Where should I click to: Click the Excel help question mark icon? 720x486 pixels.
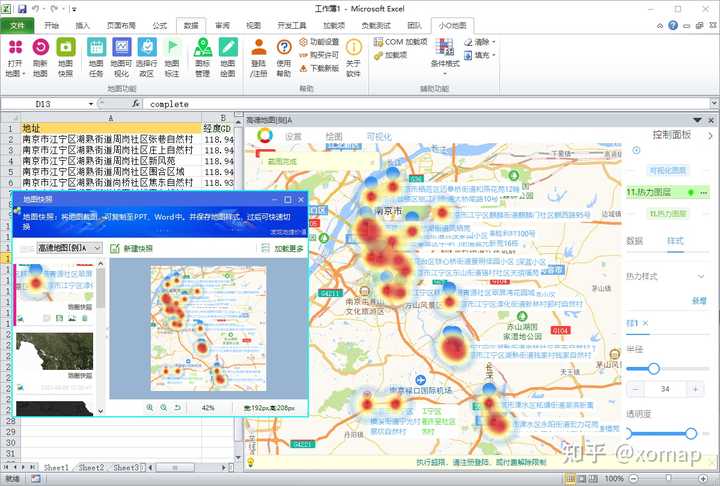click(673, 26)
